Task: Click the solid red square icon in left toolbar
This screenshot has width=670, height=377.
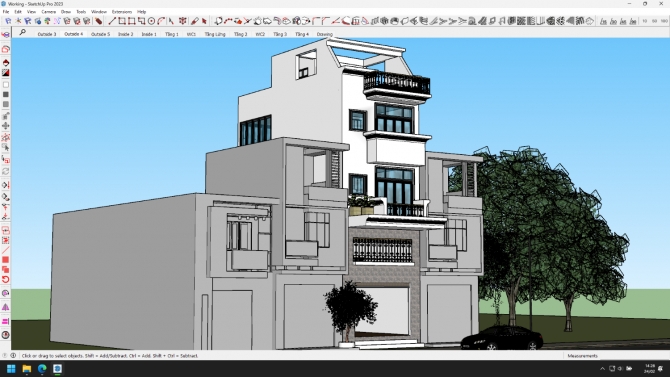Action: (x=6, y=260)
